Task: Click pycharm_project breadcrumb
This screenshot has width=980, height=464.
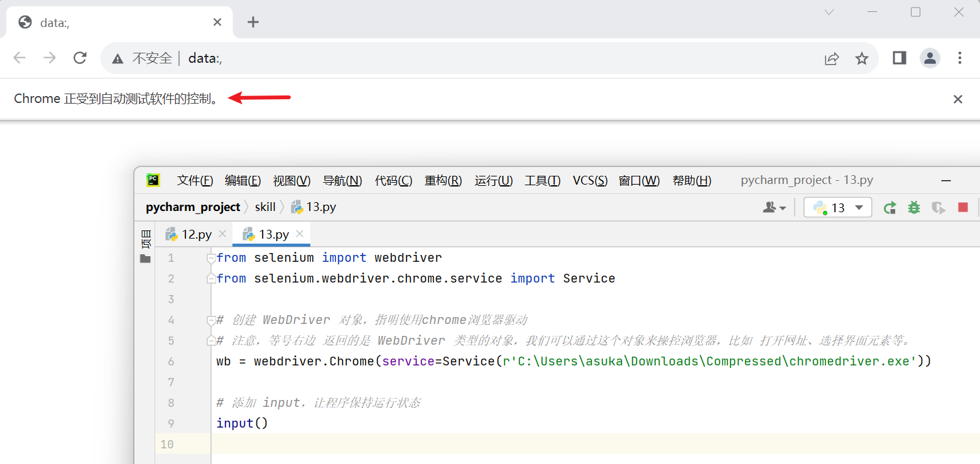Action: click(193, 207)
